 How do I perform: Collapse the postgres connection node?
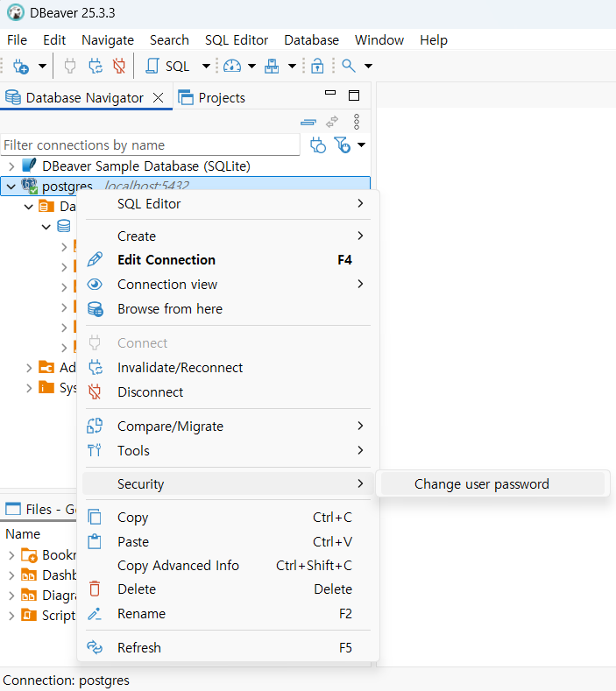[11, 187]
